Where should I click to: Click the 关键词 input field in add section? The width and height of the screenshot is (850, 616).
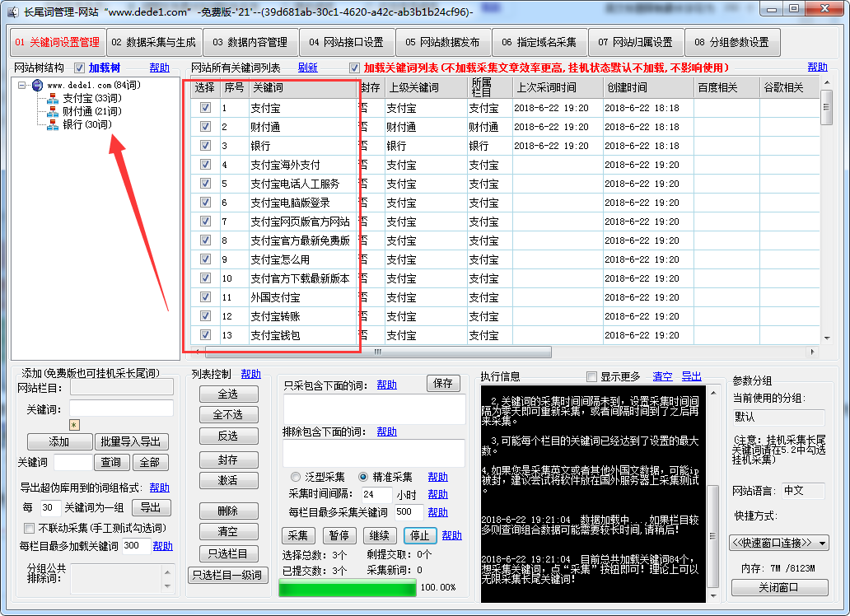click(x=121, y=408)
